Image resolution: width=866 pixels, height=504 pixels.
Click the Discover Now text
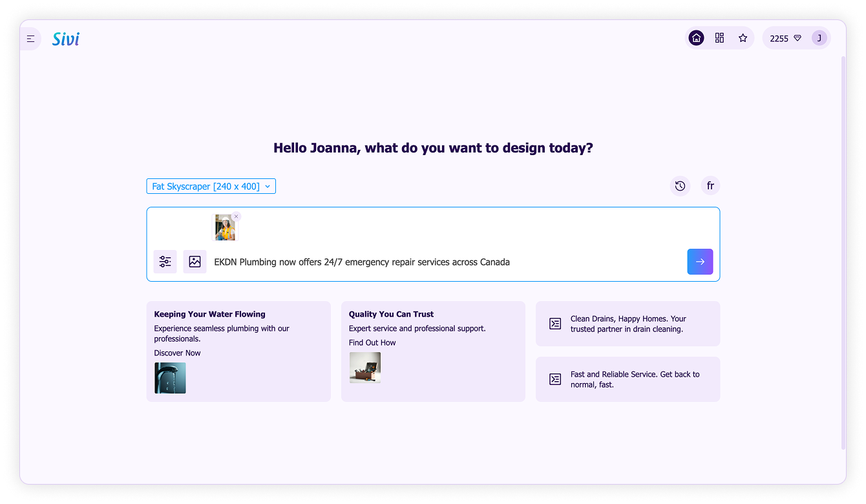tap(177, 353)
